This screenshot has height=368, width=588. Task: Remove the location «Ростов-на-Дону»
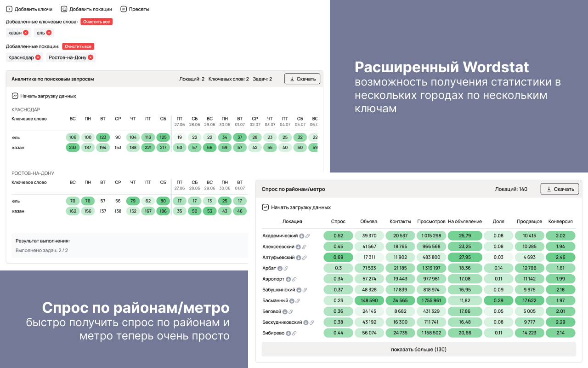[90, 57]
